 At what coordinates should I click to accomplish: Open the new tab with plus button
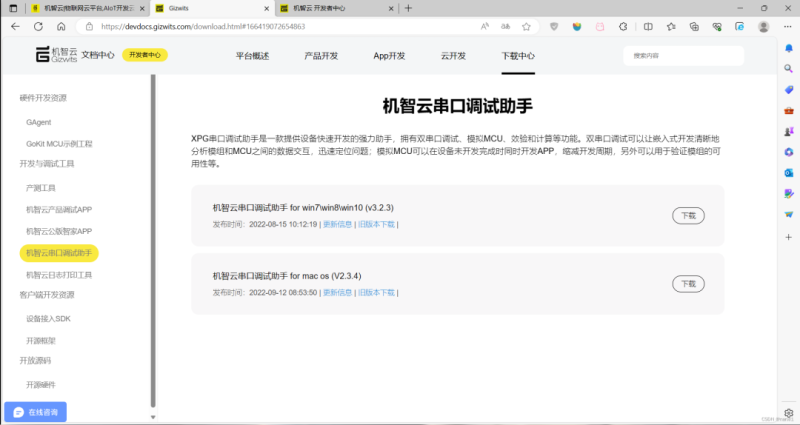(407, 8)
